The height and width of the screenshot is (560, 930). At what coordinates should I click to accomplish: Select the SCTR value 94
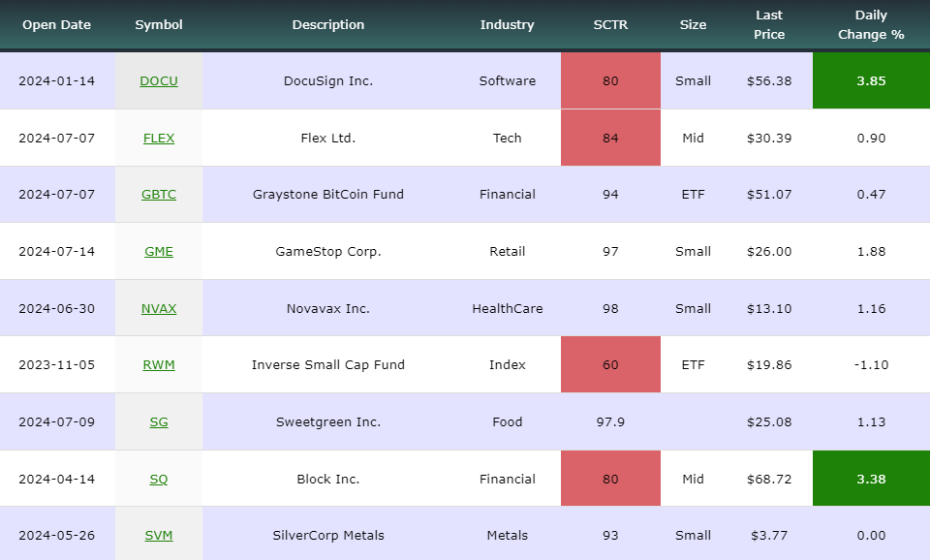[610, 194]
